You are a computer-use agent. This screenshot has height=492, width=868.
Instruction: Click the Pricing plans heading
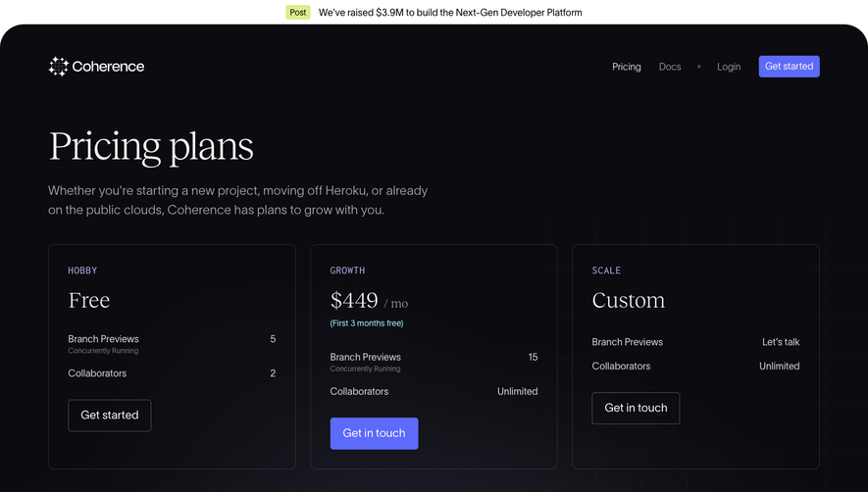tap(151, 147)
